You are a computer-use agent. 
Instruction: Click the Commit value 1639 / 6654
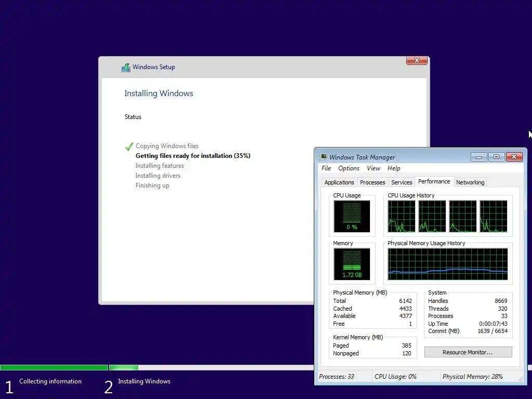click(493, 331)
